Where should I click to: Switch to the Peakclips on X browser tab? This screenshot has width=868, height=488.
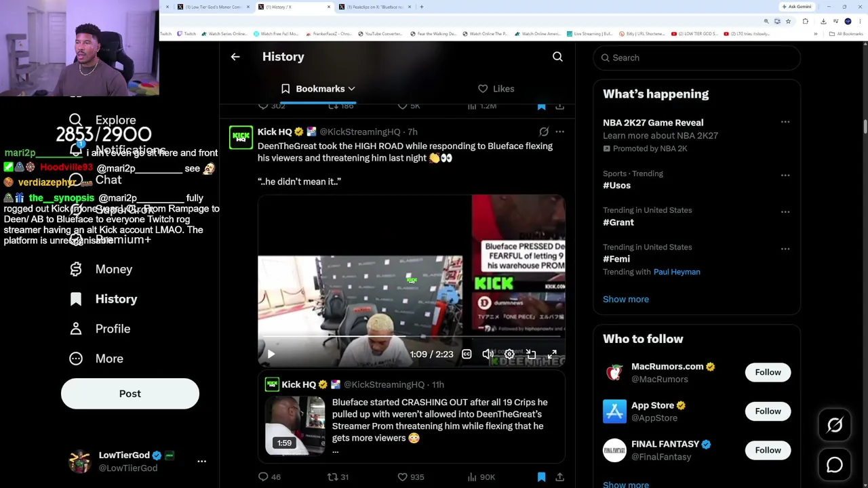[375, 7]
